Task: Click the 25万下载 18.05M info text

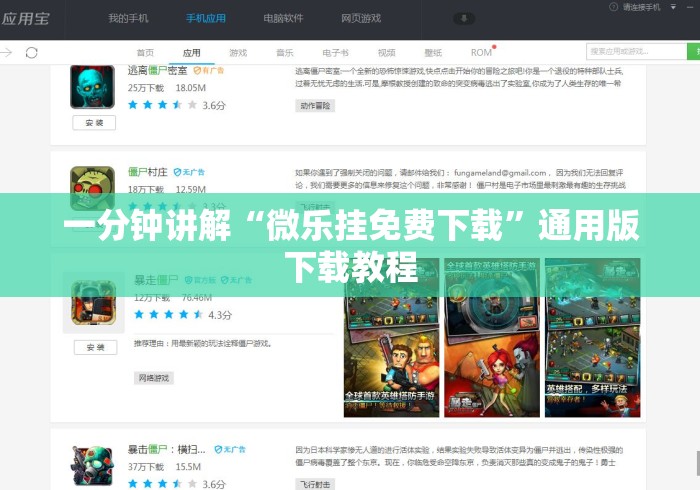Action: coord(167,88)
